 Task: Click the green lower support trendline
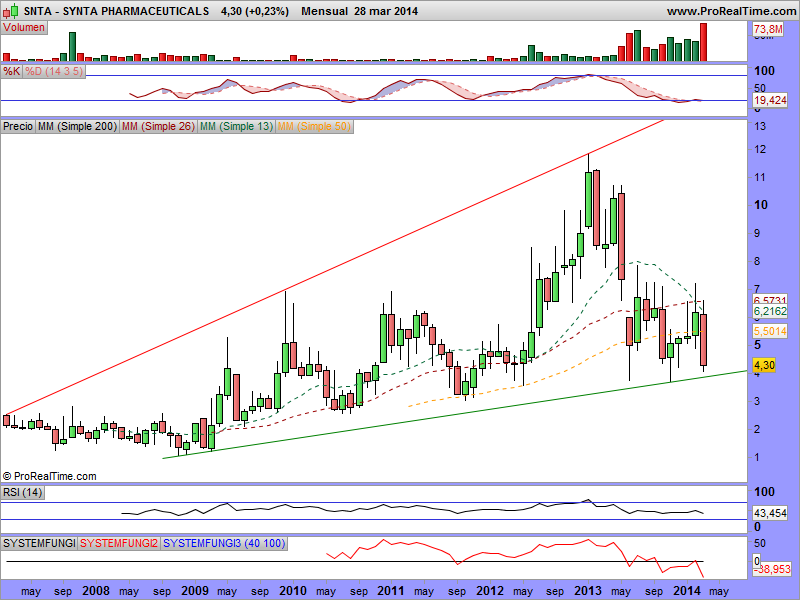454,415
